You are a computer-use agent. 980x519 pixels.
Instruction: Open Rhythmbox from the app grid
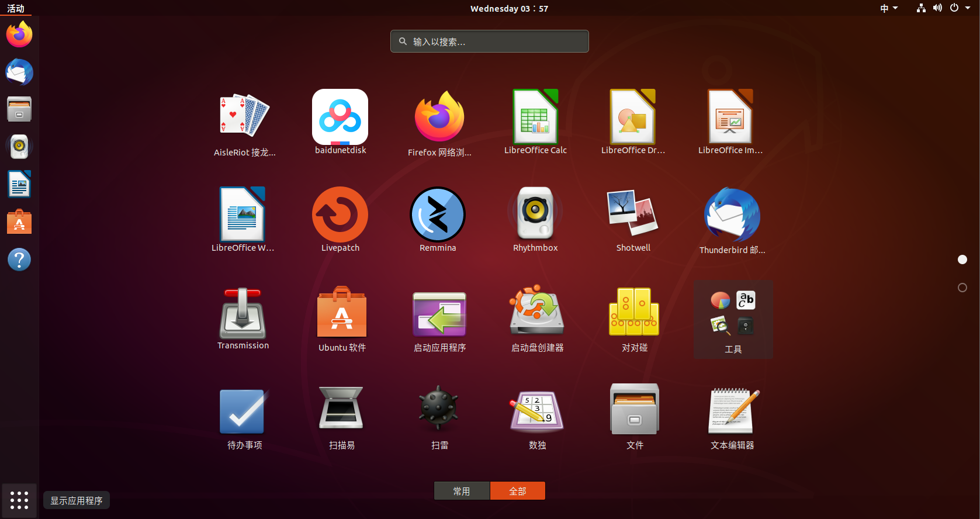point(535,220)
